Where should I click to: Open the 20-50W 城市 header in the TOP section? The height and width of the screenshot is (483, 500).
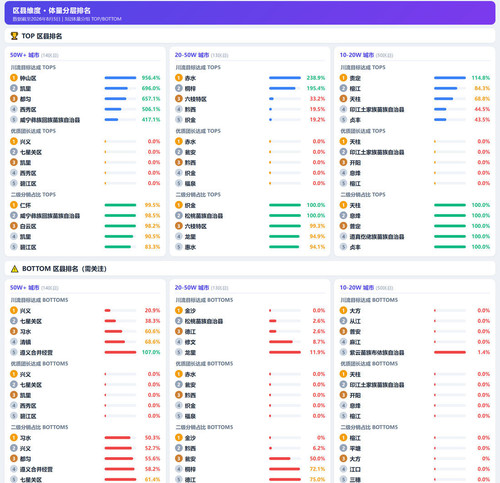192,55
